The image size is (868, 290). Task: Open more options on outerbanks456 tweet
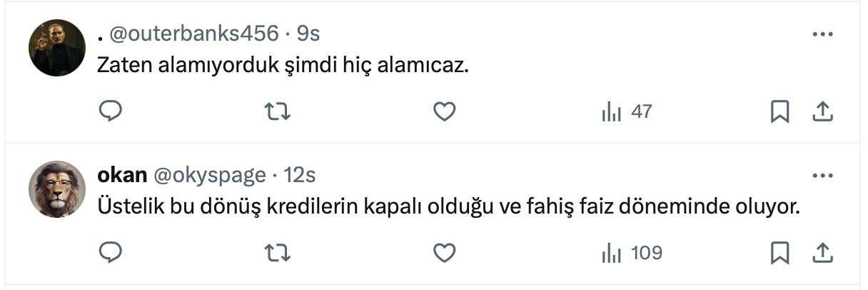(823, 34)
